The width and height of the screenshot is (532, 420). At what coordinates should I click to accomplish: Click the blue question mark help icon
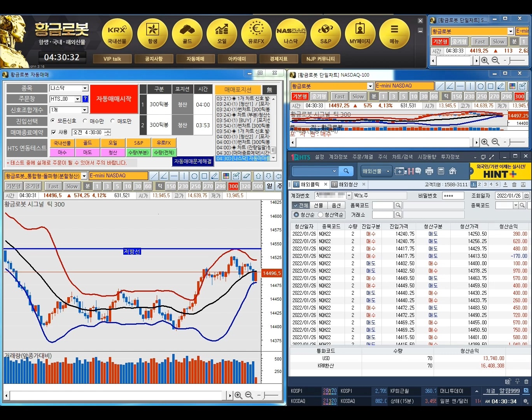(x=85, y=99)
